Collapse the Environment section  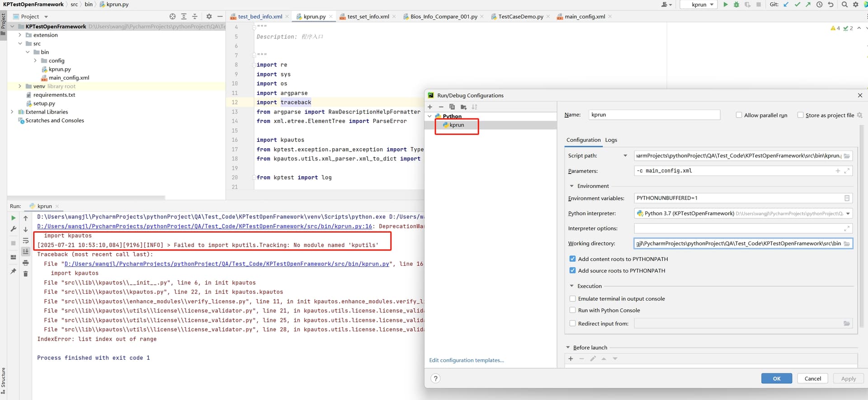pos(571,186)
